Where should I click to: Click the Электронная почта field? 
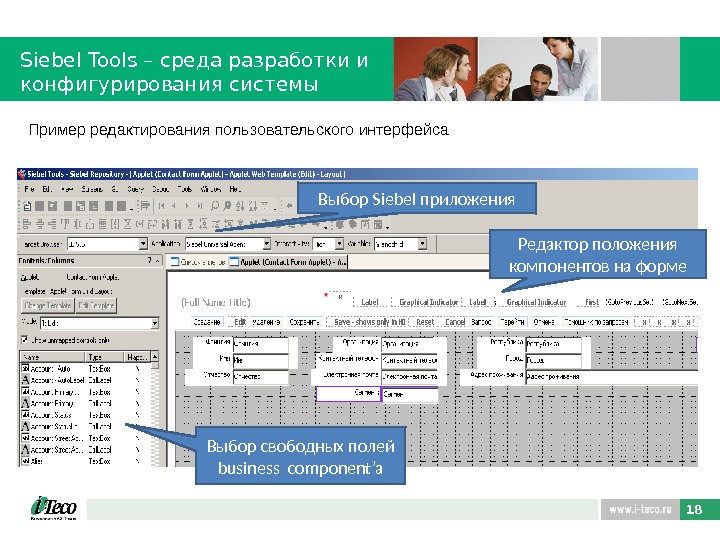click(x=410, y=377)
